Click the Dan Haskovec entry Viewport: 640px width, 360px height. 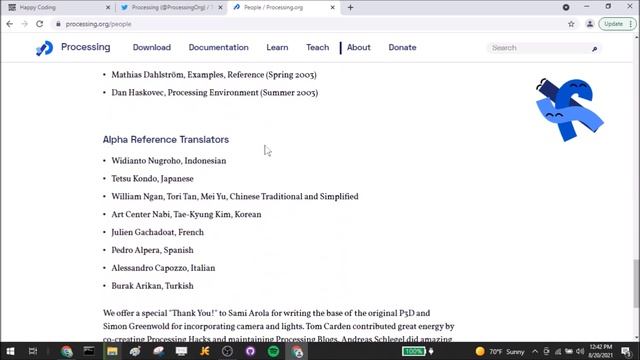[x=215, y=93]
